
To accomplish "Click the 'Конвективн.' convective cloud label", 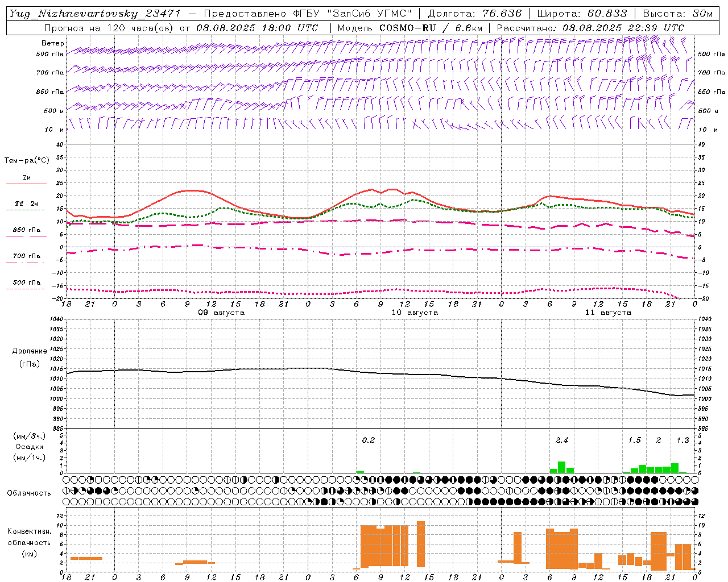I will tap(29, 531).
